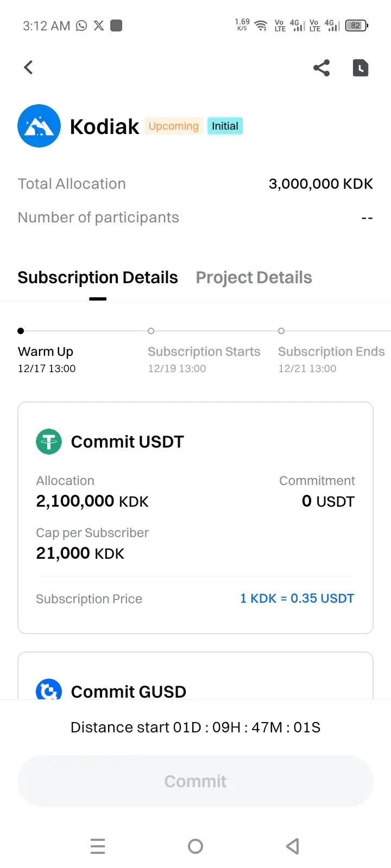
Task: Open the subscription history icon
Action: 361,68
